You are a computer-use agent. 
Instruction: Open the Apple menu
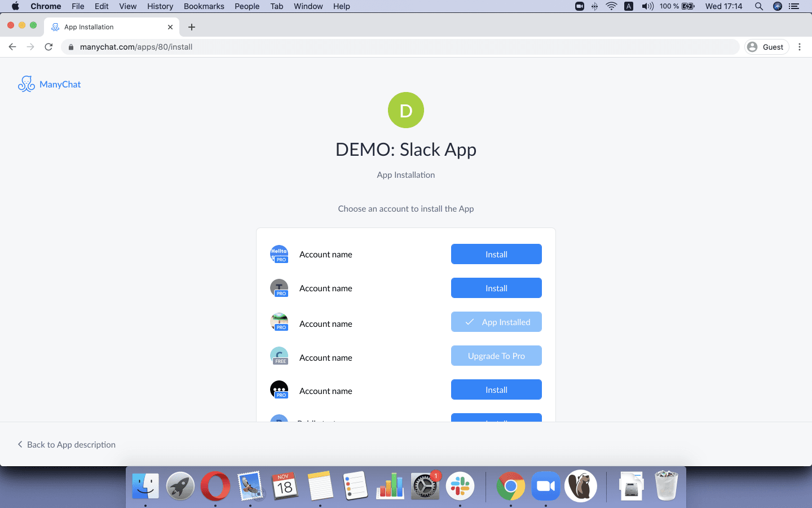(x=15, y=6)
